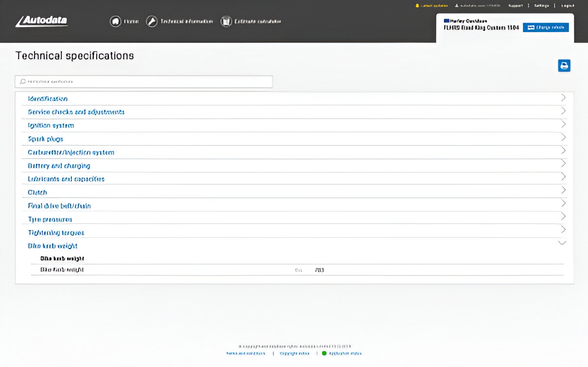Screen dimensions: 588x367
Task: Open Support in top menu
Action: click(x=515, y=6)
